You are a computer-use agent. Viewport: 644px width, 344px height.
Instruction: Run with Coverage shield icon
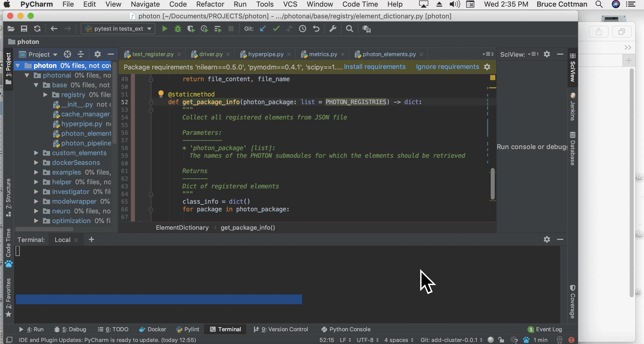pyautogui.click(x=191, y=29)
